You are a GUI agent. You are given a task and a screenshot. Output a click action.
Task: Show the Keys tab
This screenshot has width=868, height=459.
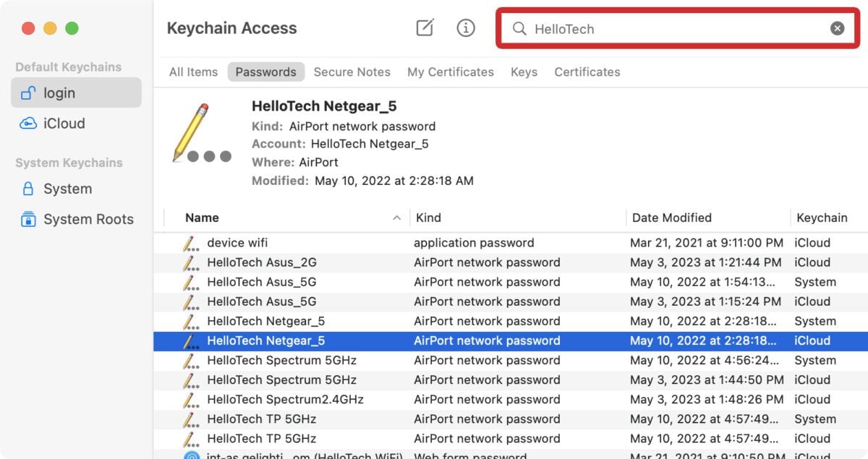click(x=524, y=72)
